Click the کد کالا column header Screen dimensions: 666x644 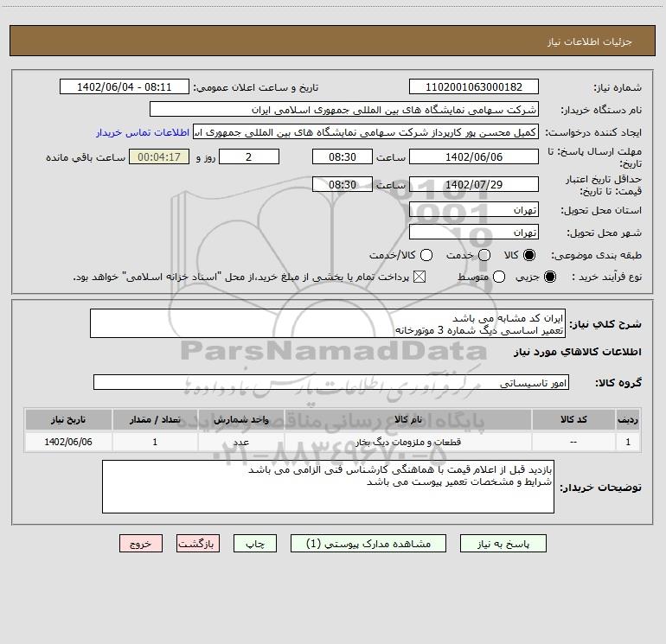click(x=573, y=419)
